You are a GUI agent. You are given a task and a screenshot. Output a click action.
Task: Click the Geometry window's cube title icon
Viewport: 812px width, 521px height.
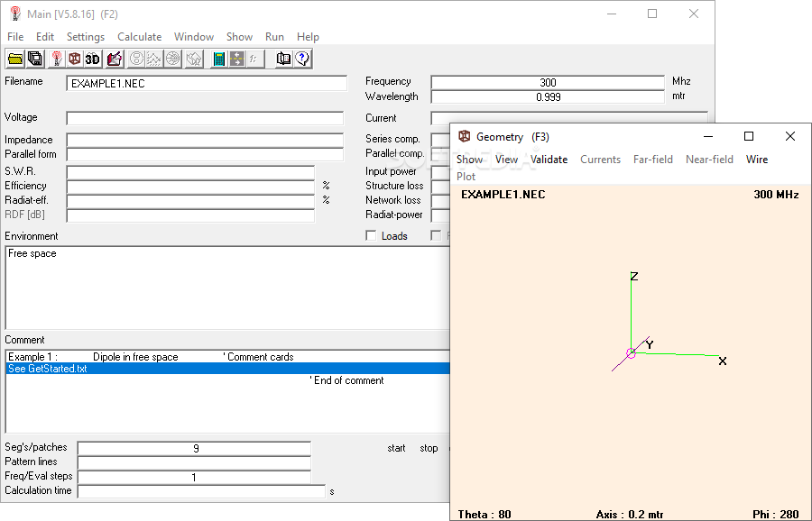pos(465,137)
